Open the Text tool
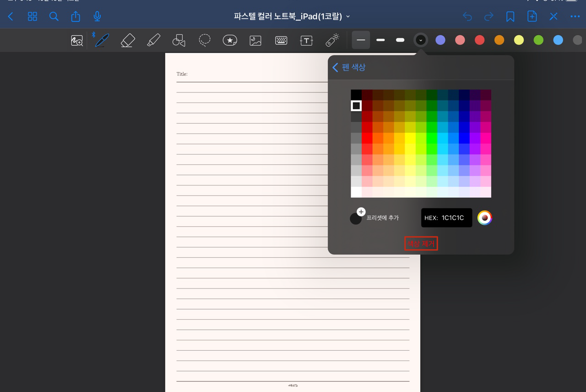Viewport: 586px width, 392px height. pyautogui.click(x=306, y=40)
